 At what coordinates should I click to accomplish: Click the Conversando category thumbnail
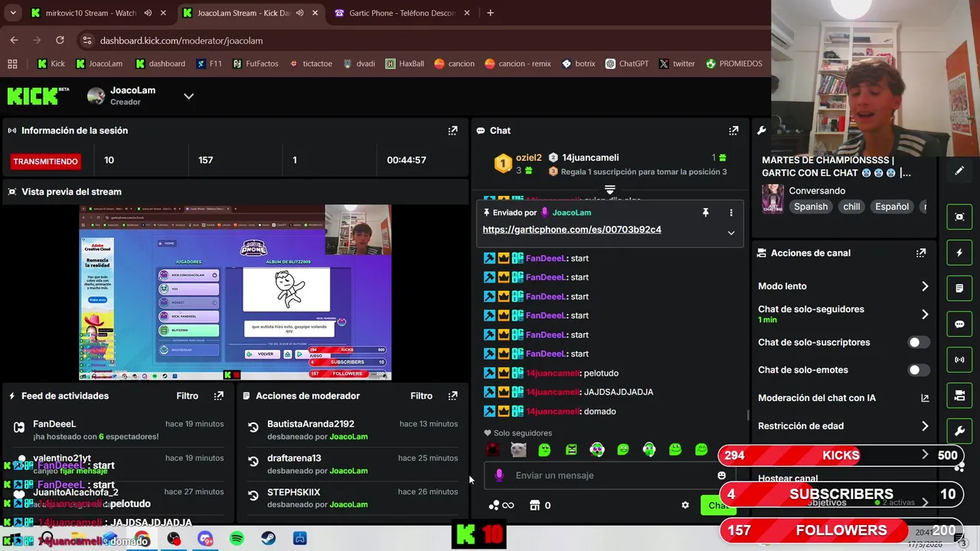point(773,199)
